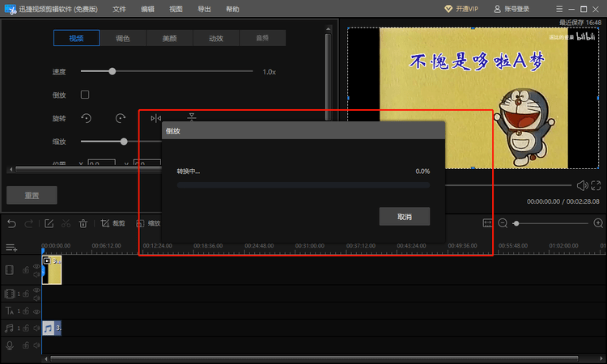Screen dimensions: 607x364
Task: Toggle fullscreen preview
Action: click(596, 186)
